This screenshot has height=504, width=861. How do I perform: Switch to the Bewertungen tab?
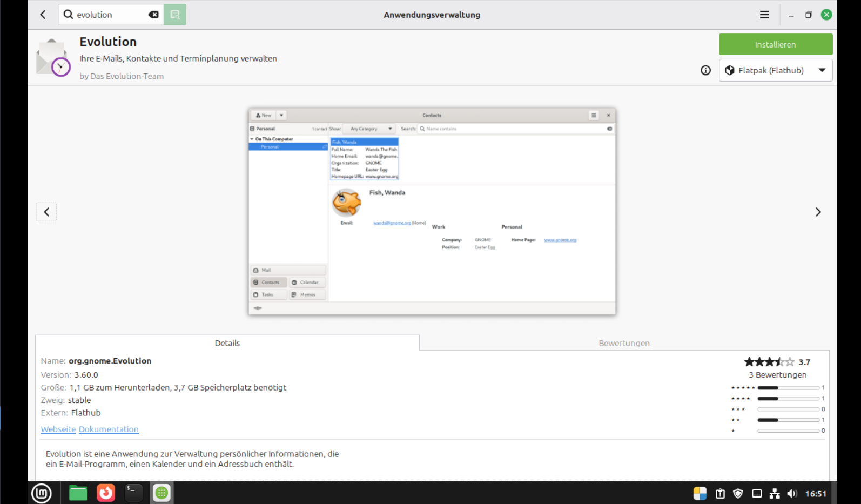[x=624, y=343]
